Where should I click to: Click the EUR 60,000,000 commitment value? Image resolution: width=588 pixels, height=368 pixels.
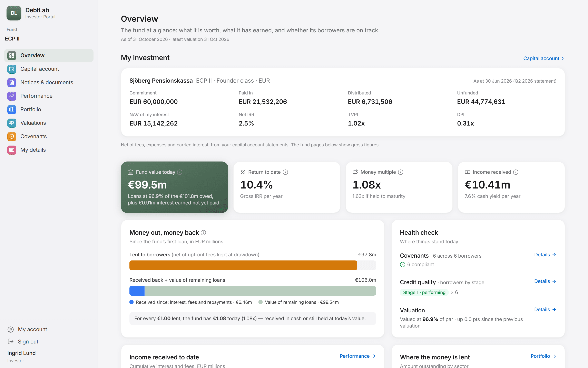coord(154,102)
